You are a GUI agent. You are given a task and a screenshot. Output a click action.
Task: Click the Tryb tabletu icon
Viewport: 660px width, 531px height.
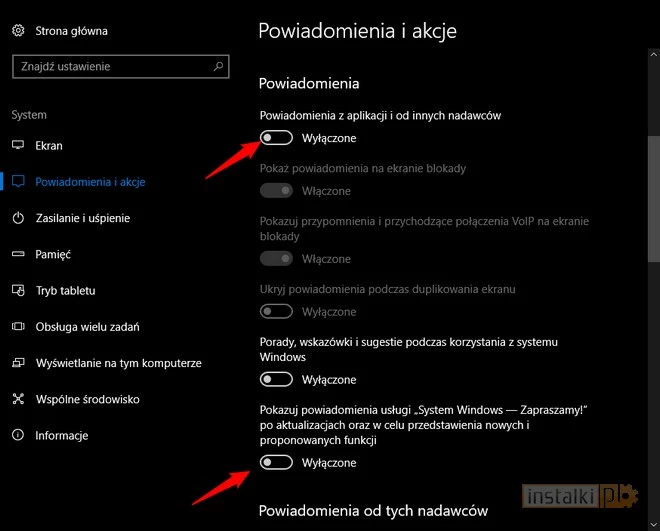point(18,290)
